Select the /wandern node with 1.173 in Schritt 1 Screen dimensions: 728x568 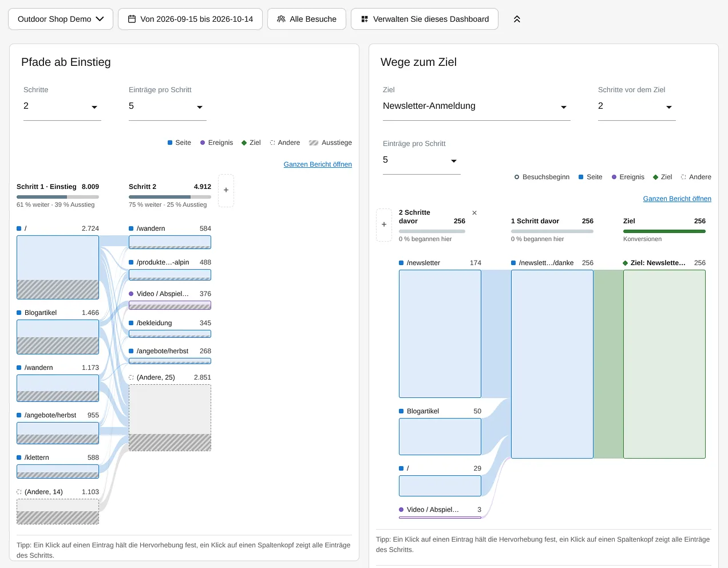tap(58, 388)
